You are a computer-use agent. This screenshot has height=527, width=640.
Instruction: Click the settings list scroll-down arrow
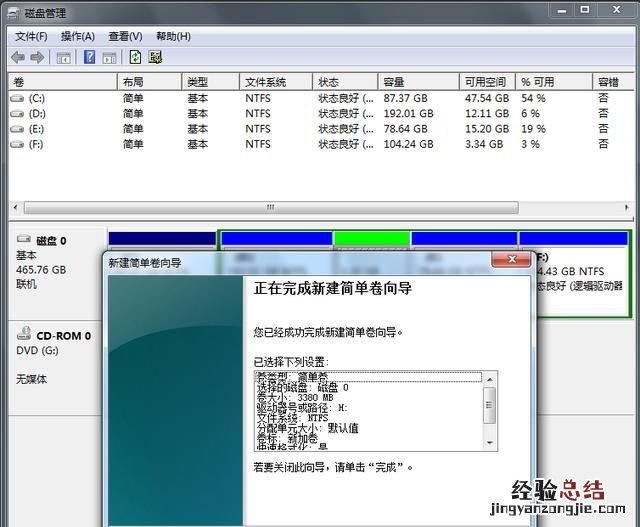tap(489, 443)
